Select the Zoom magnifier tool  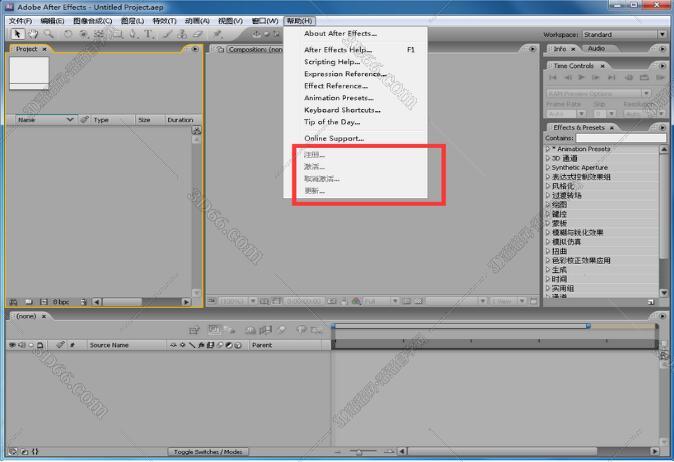tap(49, 34)
